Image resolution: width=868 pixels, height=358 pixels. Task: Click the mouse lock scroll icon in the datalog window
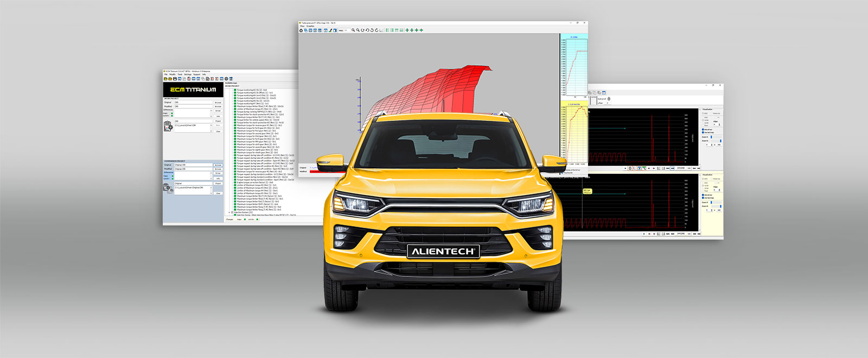[x=609, y=98]
